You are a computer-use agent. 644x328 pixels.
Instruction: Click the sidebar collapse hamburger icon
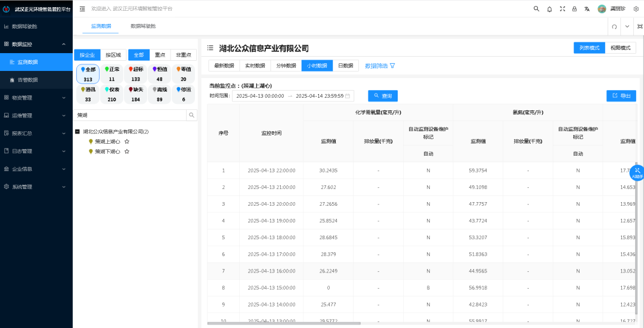point(82,9)
